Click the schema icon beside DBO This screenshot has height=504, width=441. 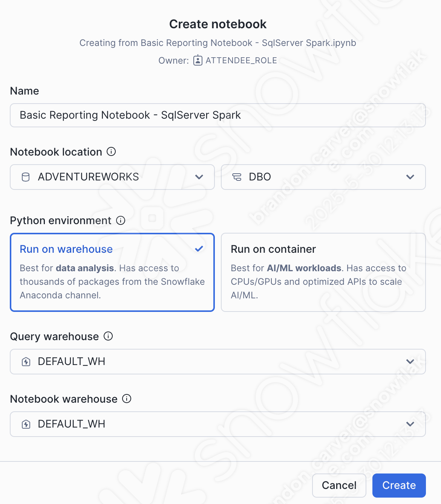click(237, 177)
